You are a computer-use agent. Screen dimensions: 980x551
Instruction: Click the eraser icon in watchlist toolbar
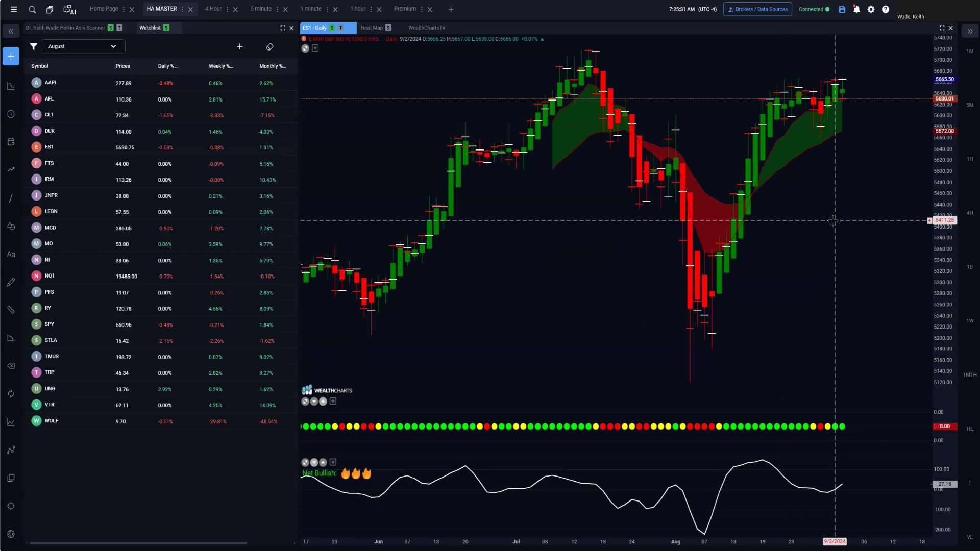[x=270, y=46]
